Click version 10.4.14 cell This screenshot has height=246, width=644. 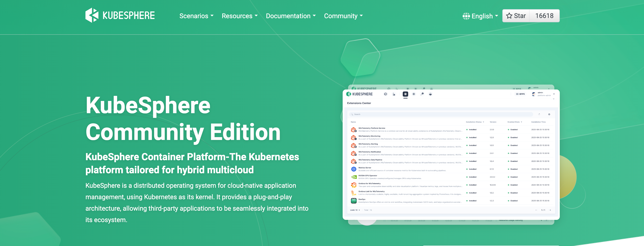point(492,185)
